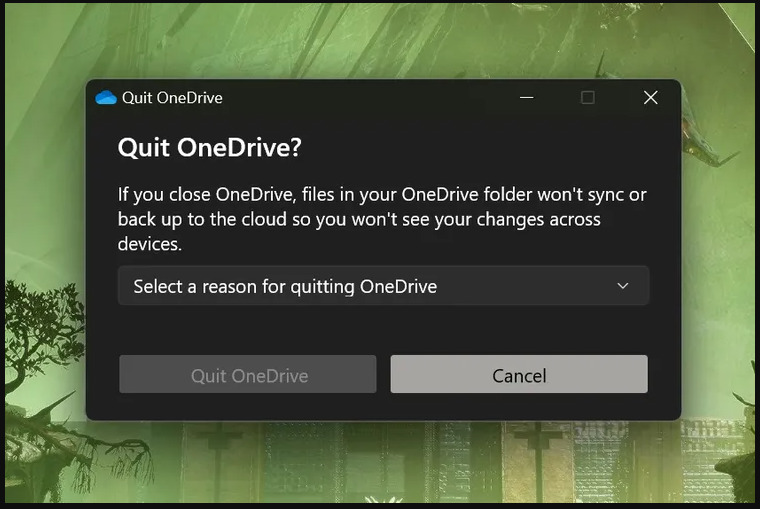Image resolution: width=760 pixels, height=509 pixels.
Task: Click the greyed-out maximize window icon
Action: (x=588, y=98)
